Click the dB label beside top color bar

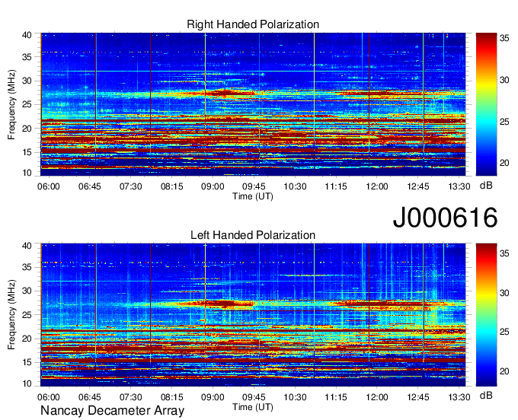pos(486,186)
